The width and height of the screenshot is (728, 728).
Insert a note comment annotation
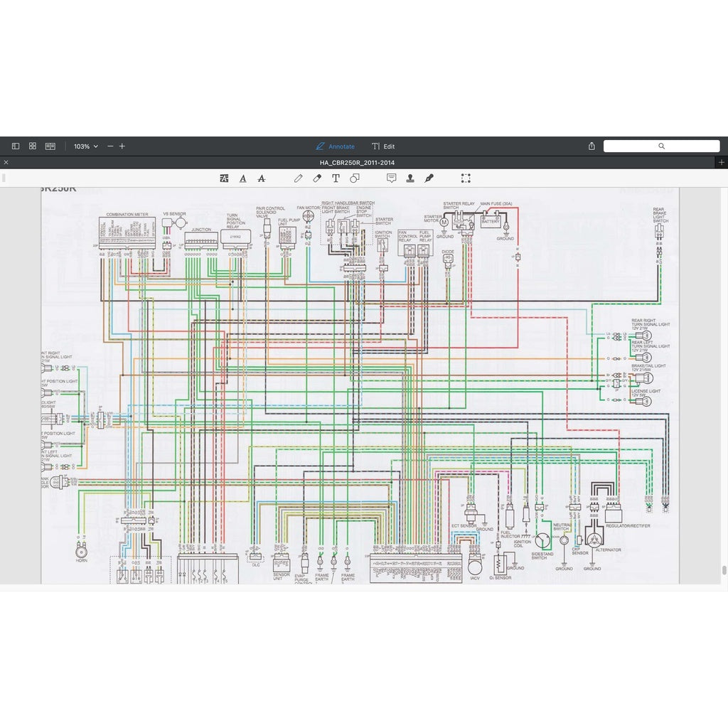click(391, 178)
